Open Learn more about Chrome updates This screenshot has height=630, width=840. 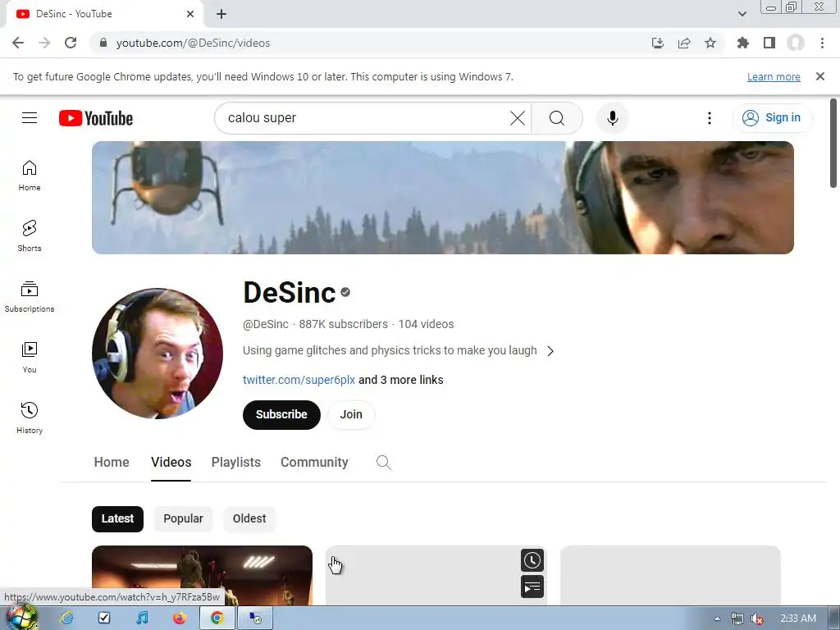774,76
